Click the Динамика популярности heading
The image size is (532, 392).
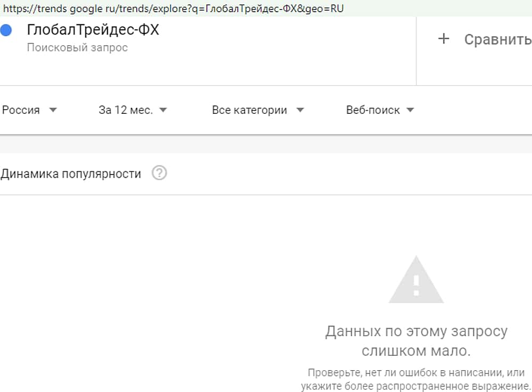[x=71, y=173]
